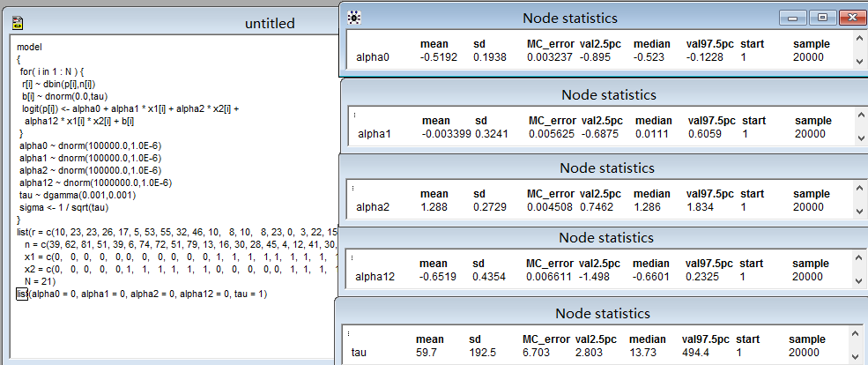Click alpha0 sd value 0.1938
868x365 pixels.
pyautogui.click(x=489, y=57)
